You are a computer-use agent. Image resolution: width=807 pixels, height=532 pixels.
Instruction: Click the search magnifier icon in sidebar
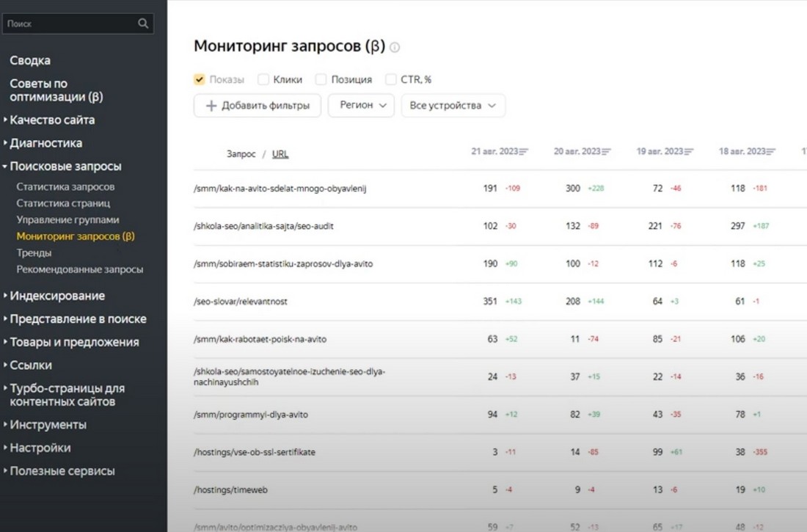(x=142, y=23)
